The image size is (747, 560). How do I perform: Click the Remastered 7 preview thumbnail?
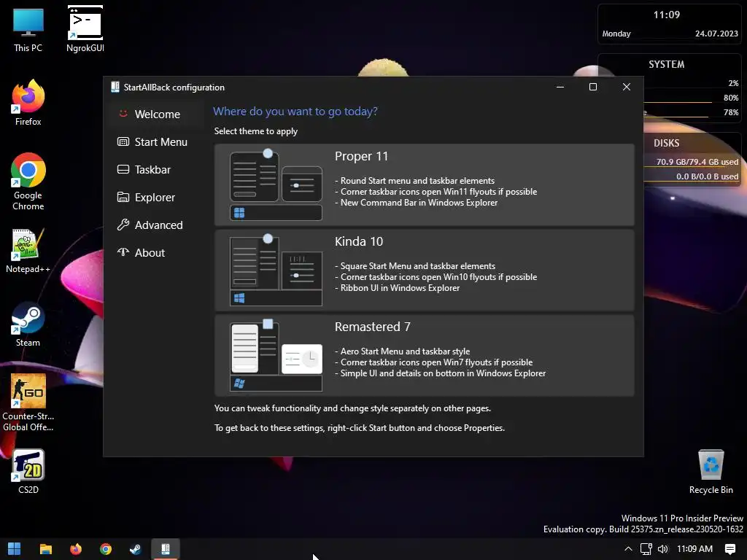[x=276, y=355]
